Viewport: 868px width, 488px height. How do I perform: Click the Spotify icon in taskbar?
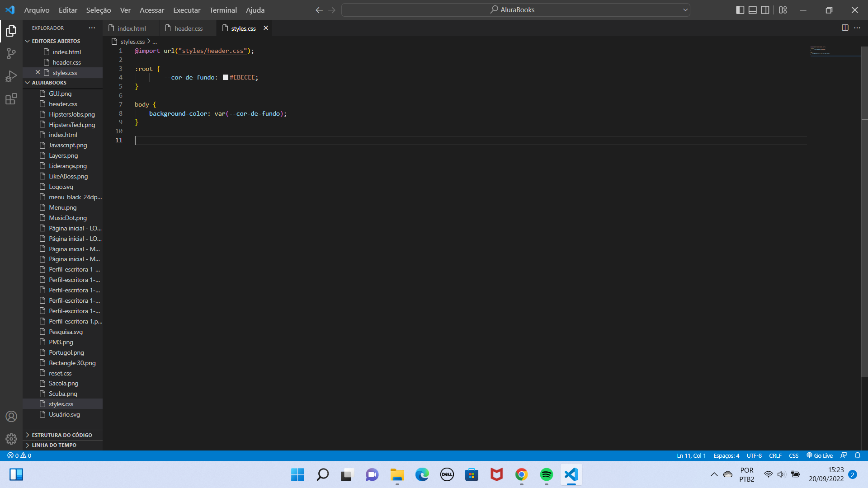pyautogui.click(x=546, y=474)
